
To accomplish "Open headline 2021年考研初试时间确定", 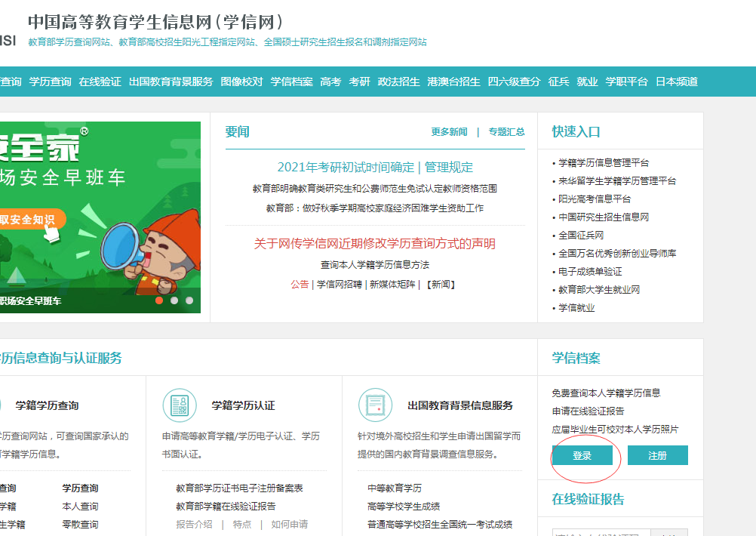I will point(346,168).
